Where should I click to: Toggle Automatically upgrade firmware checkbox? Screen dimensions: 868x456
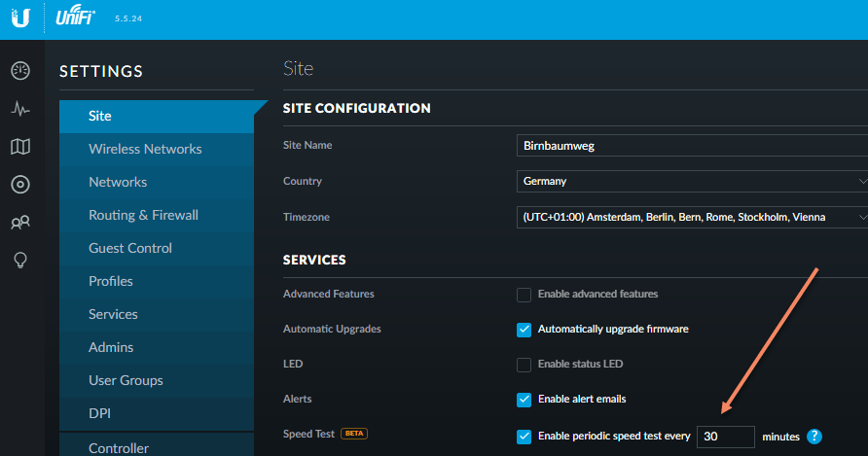(x=524, y=330)
